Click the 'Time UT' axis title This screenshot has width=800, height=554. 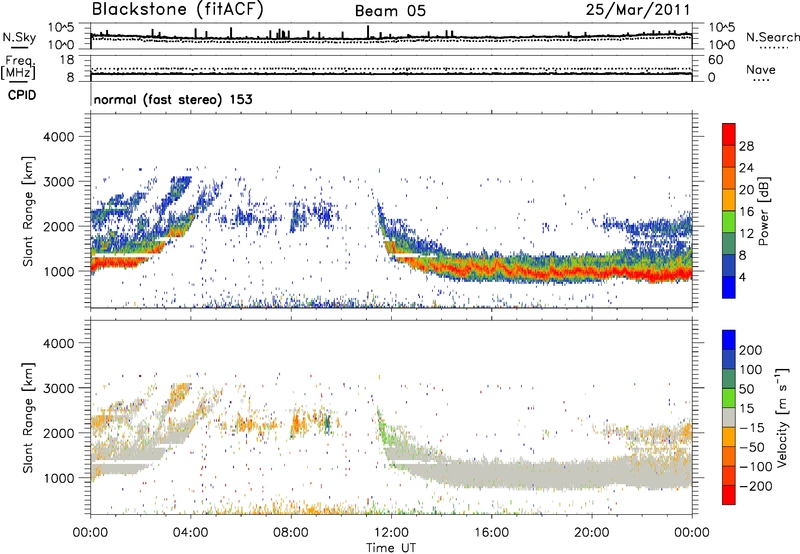[390, 548]
